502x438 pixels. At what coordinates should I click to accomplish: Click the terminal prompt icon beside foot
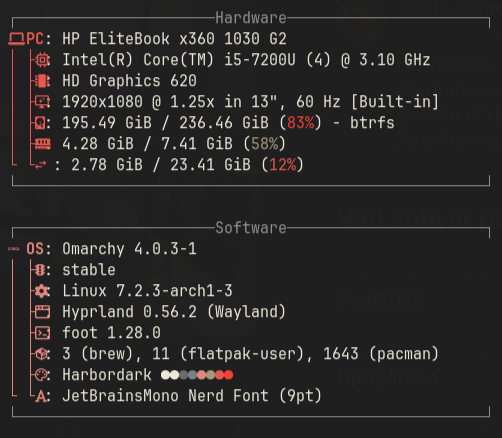tap(43, 333)
